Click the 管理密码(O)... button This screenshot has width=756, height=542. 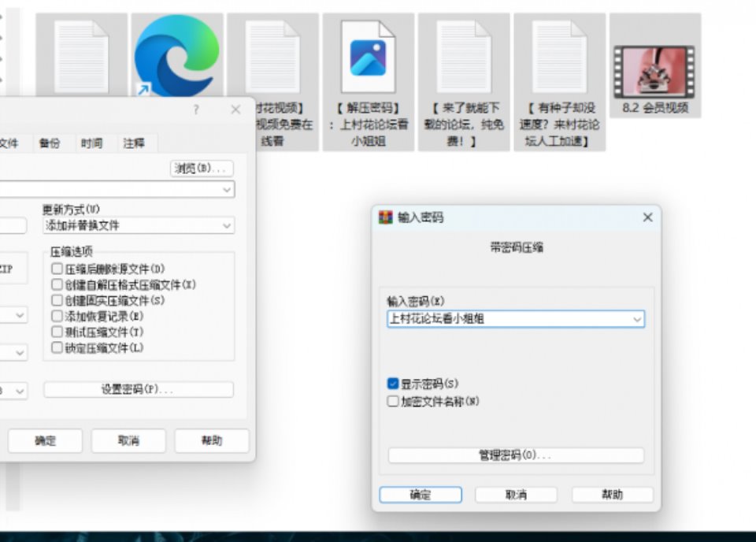[516, 455]
